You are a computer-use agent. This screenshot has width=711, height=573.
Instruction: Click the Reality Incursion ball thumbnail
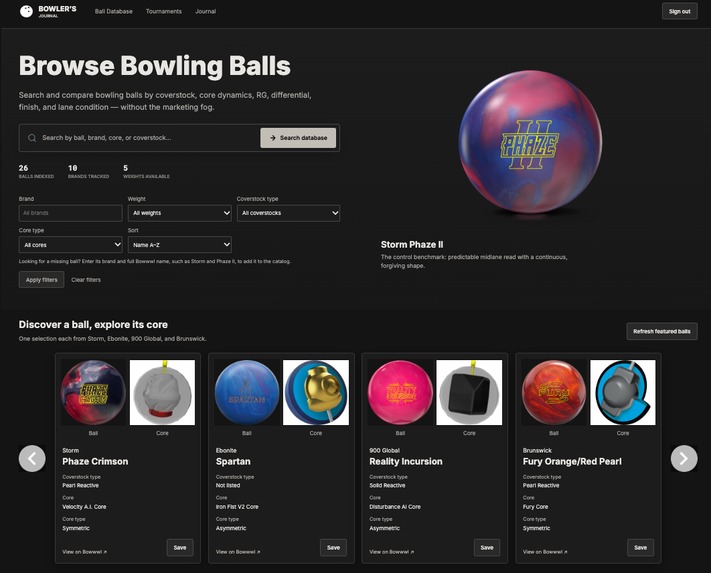400,393
